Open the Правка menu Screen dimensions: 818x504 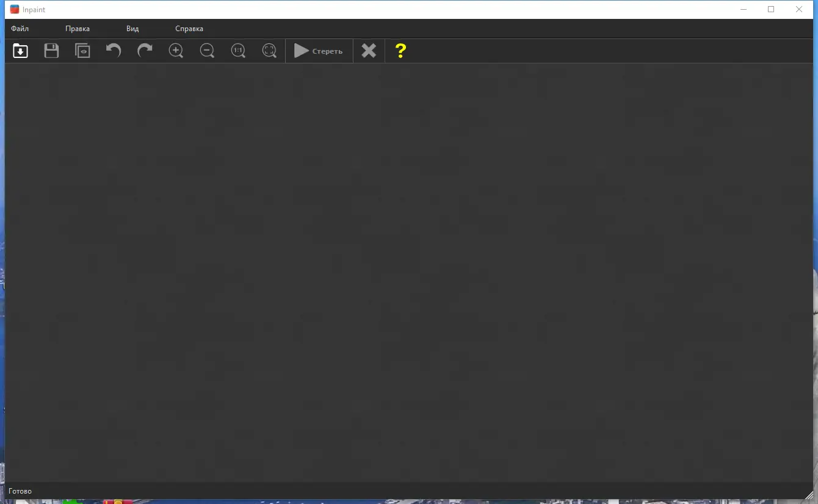click(78, 29)
